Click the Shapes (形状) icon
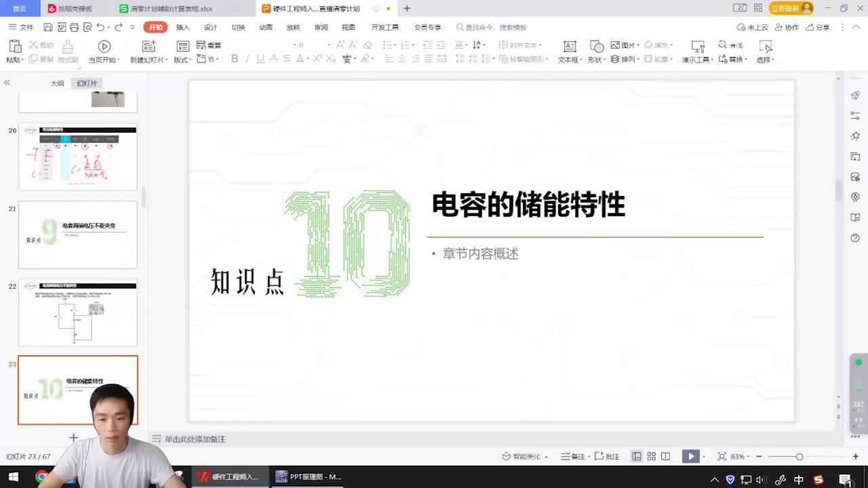 point(597,46)
